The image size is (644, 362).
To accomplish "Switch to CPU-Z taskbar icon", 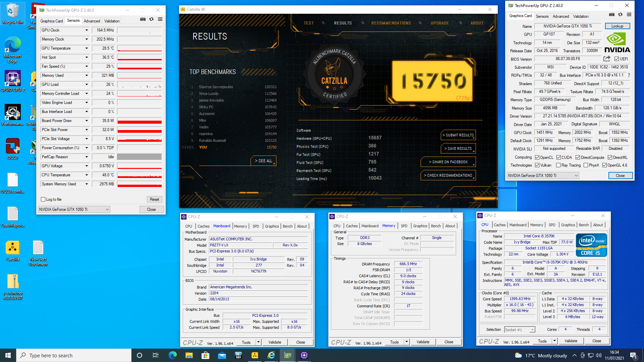I will tap(304, 355).
